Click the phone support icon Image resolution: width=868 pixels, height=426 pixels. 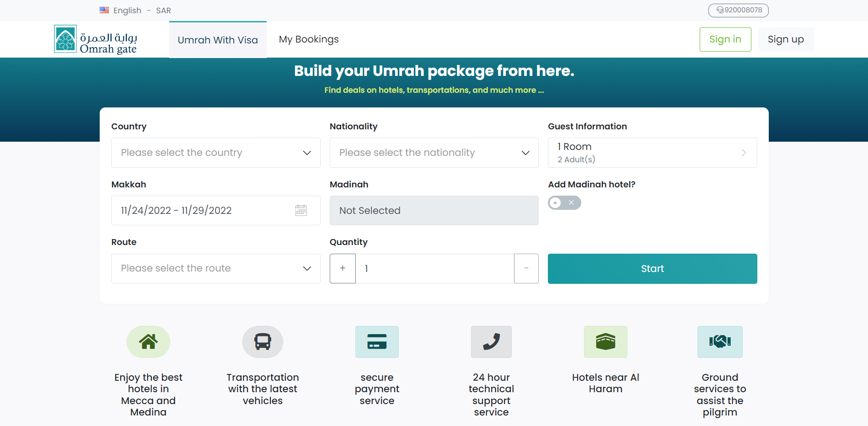point(491,342)
